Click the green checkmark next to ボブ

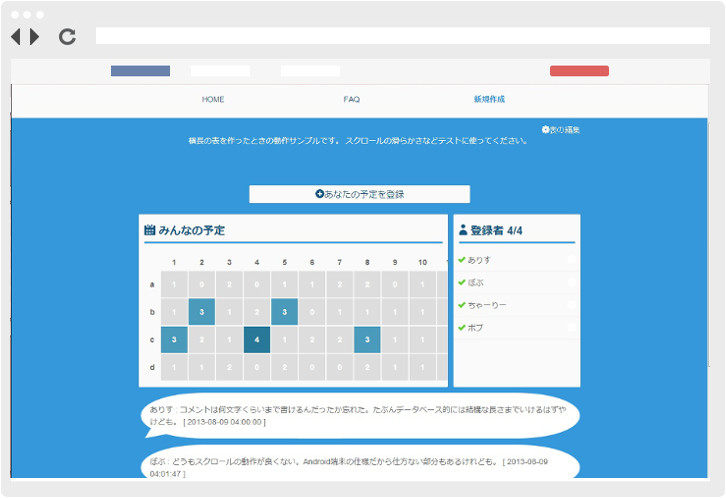(x=462, y=327)
